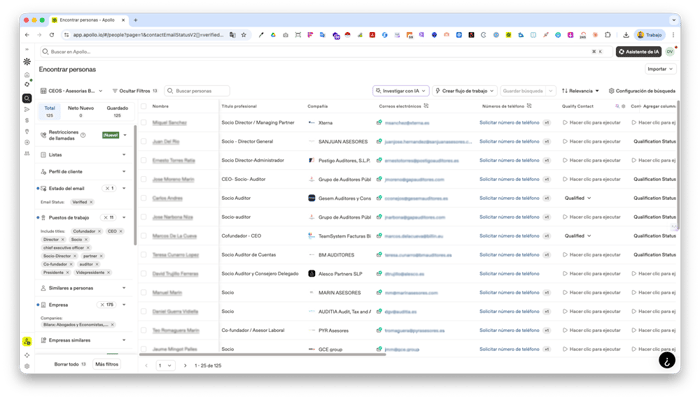Click the Números de teléfono column settings icon
The image size is (700, 399).
529,106
